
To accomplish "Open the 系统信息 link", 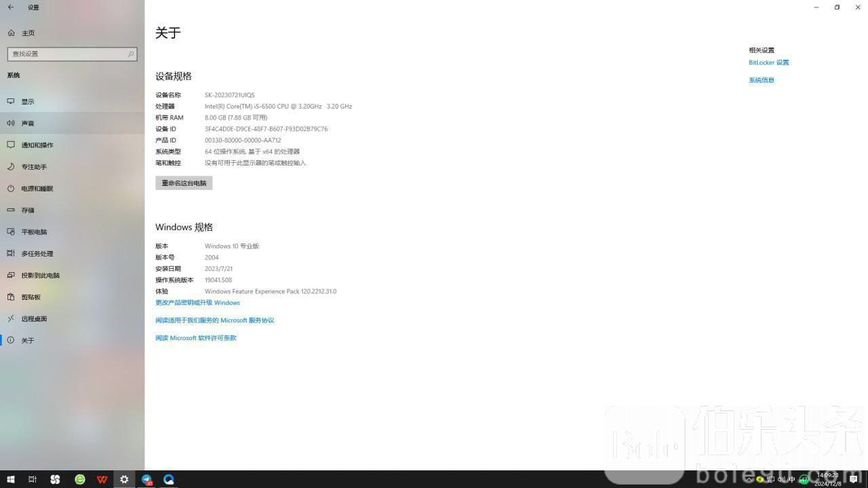I will coord(761,80).
